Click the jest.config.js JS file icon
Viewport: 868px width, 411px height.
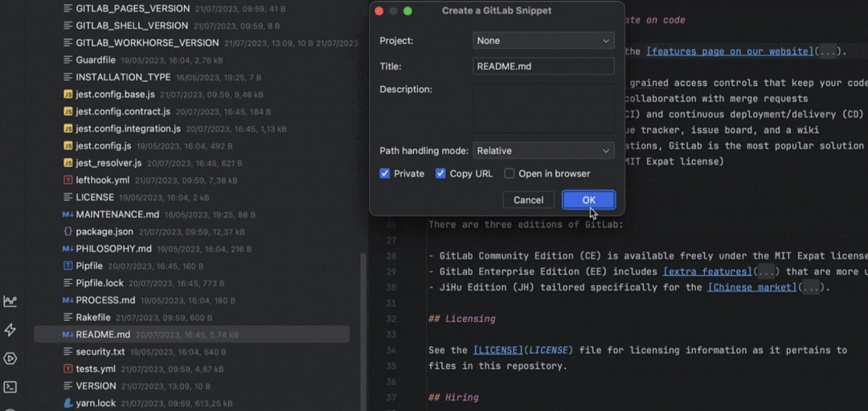[x=68, y=146]
